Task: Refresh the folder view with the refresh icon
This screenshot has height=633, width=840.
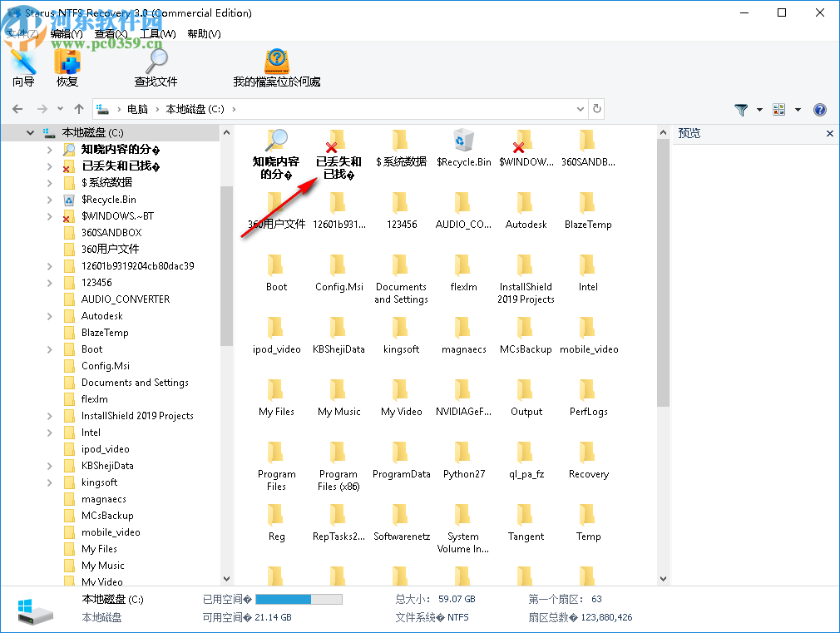Action: click(596, 109)
